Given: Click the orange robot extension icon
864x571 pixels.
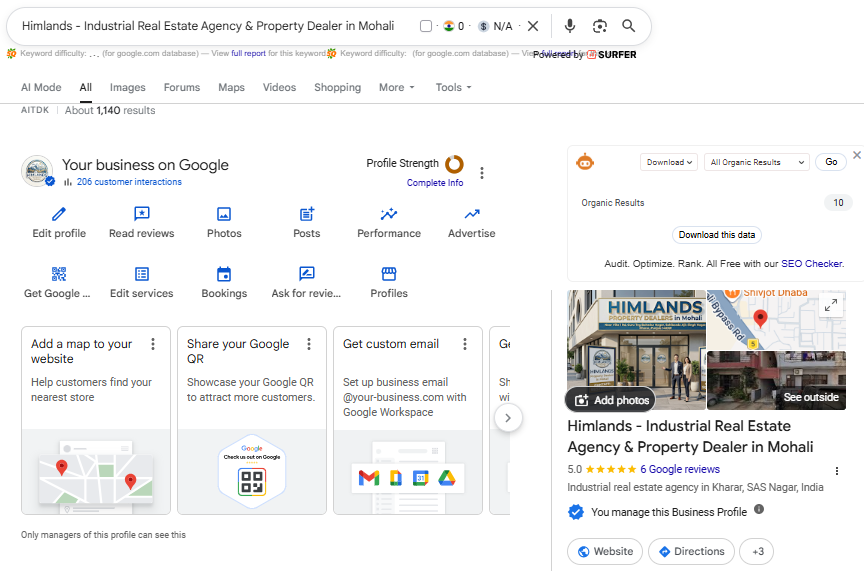Looking at the screenshot, I should [585, 162].
